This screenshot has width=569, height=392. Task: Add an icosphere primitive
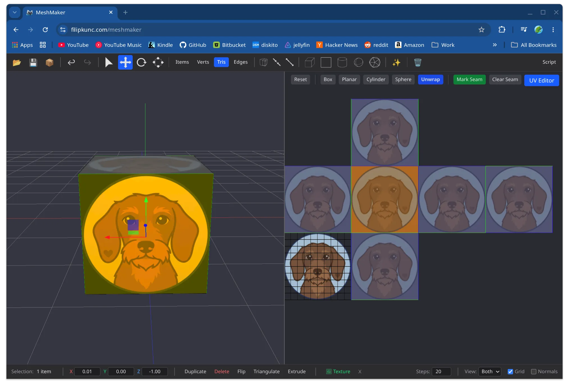[x=375, y=62]
